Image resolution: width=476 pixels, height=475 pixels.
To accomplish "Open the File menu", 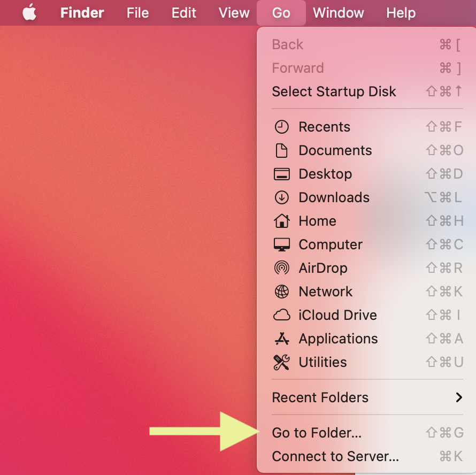I will 137,13.
